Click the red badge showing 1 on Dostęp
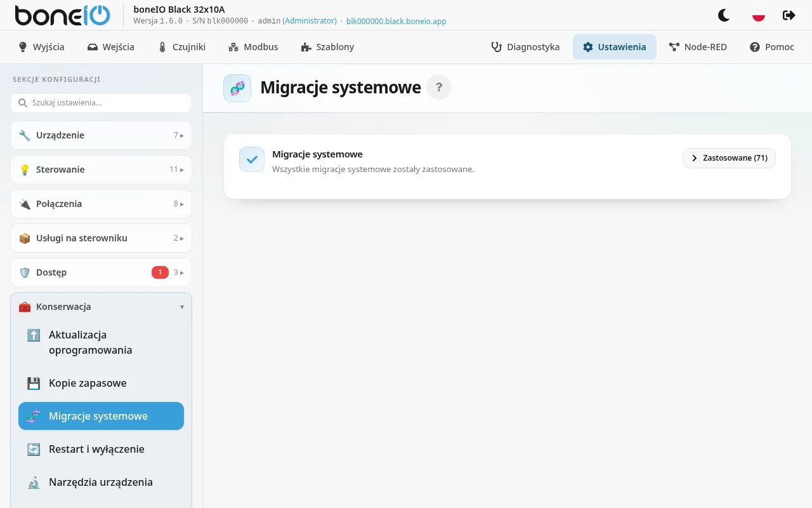 coord(160,272)
